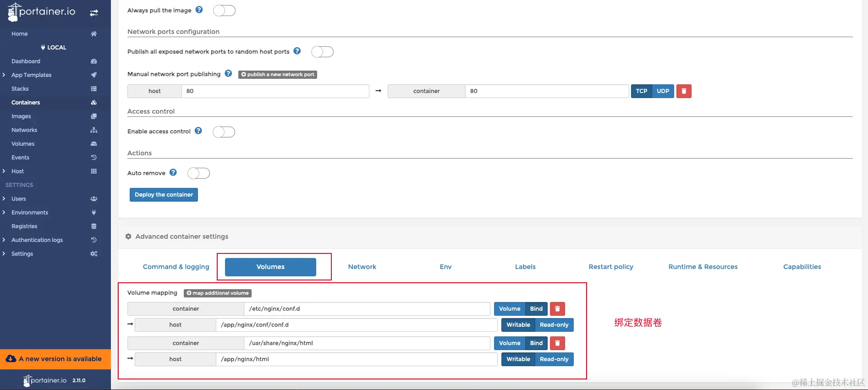
Task: Click help icon beside Always pull the image
Action: click(x=199, y=10)
